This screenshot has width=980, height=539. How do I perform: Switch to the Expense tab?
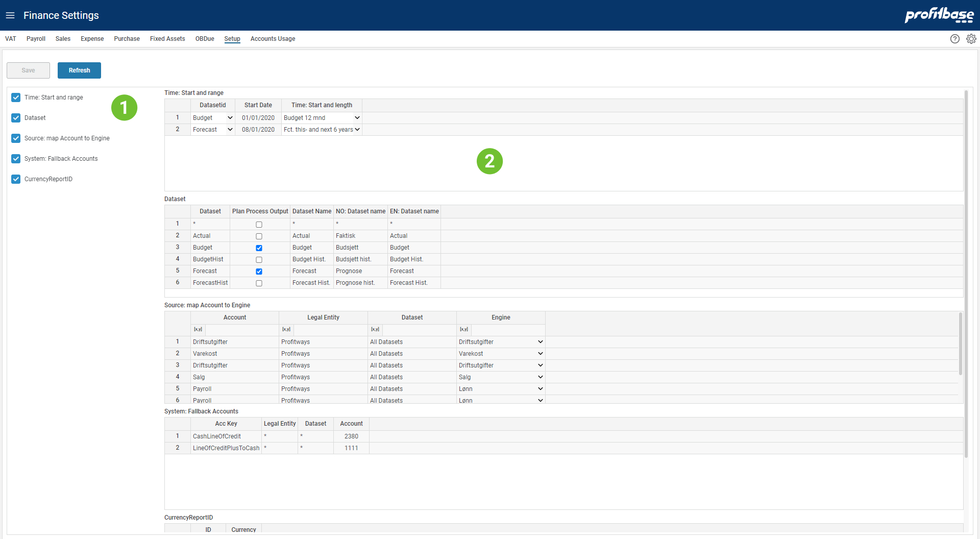(92, 39)
